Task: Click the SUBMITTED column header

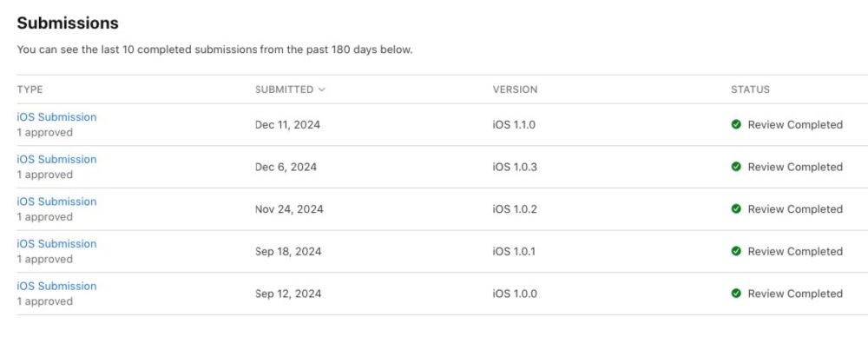Action: point(284,89)
